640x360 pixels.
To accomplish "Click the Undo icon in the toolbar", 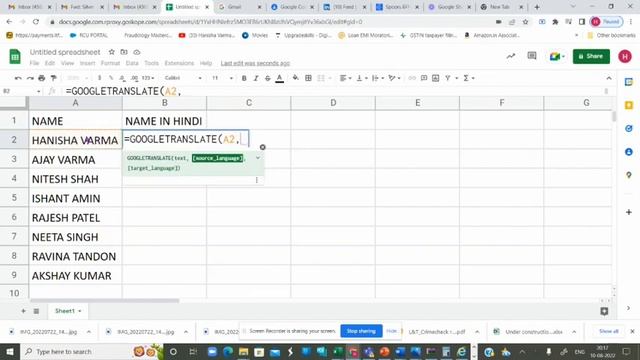I will [18, 78].
